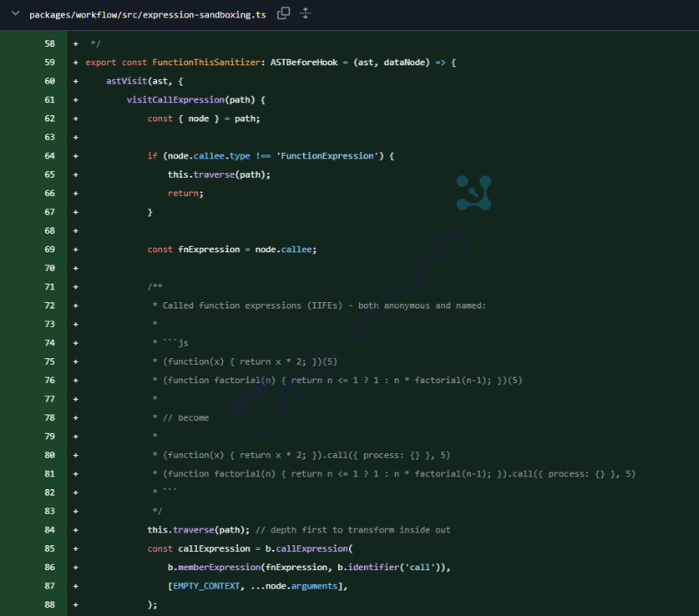Select line number 64
This screenshot has height=616, width=699.
tap(49, 156)
